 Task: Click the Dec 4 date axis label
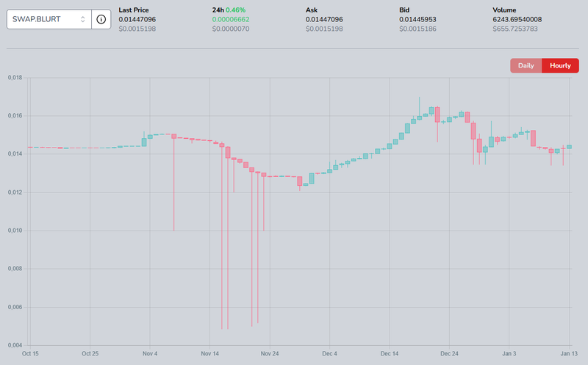(x=329, y=353)
